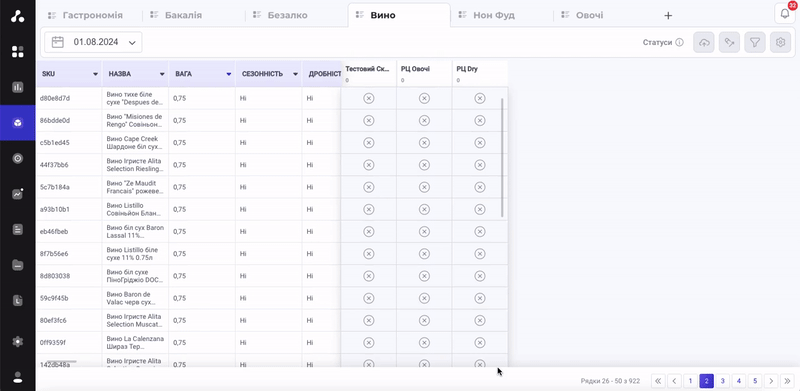Screen dimensions: 800x391
Task: Switch to the Овочі tab
Action: pyautogui.click(x=589, y=15)
